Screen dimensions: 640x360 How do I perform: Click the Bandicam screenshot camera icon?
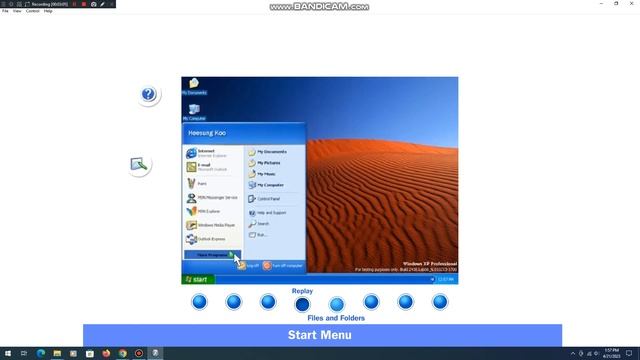[93, 4]
